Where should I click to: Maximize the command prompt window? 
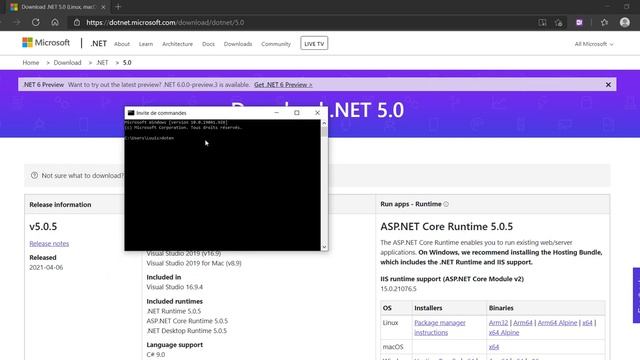[297, 113]
